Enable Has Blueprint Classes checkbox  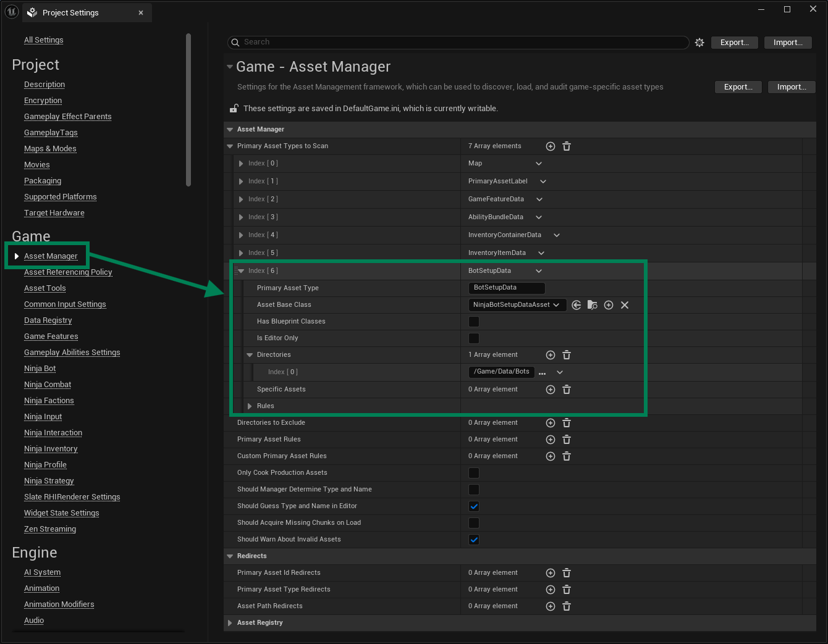pyautogui.click(x=474, y=322)
